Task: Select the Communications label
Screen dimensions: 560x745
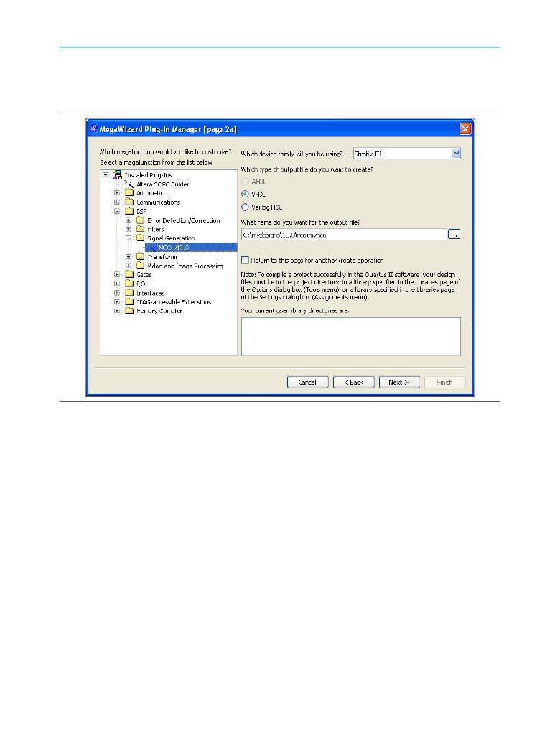Action: tap(158, 202)
